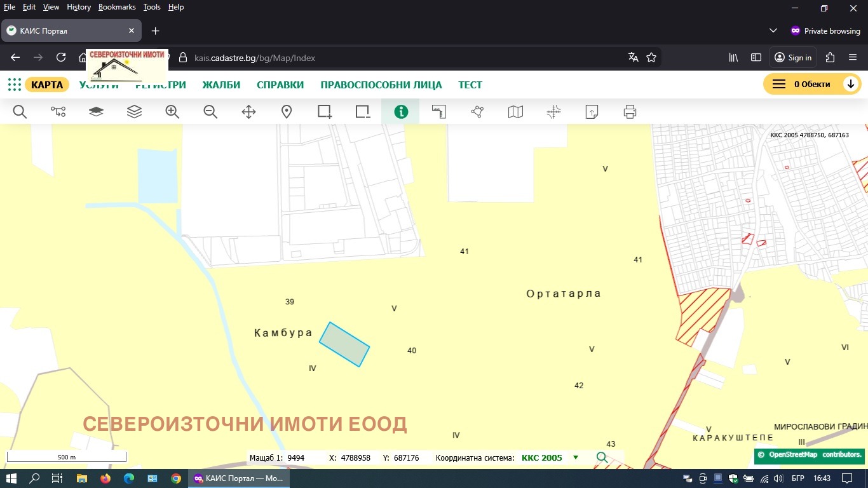Open the Firefox application menu
Image resolution: width=868 pixels, height=488 pixels.
click(x=853, y=57)
